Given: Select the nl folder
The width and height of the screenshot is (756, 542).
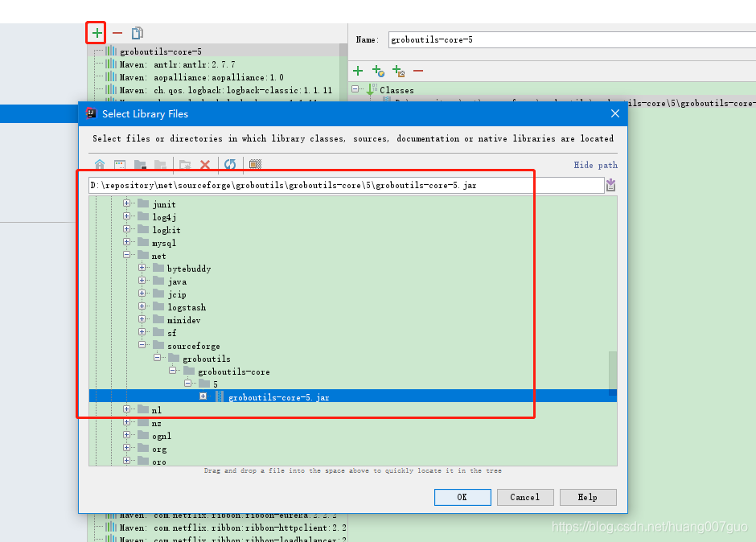Looking at the screenshot, I should 156,410.
